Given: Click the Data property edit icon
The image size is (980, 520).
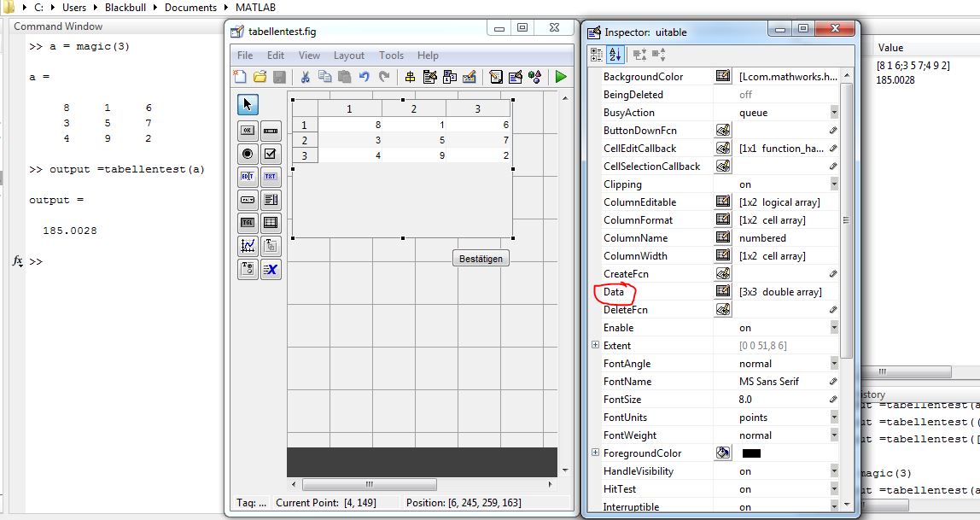Looking at the screenshot, I should click(x=722, y=292).
